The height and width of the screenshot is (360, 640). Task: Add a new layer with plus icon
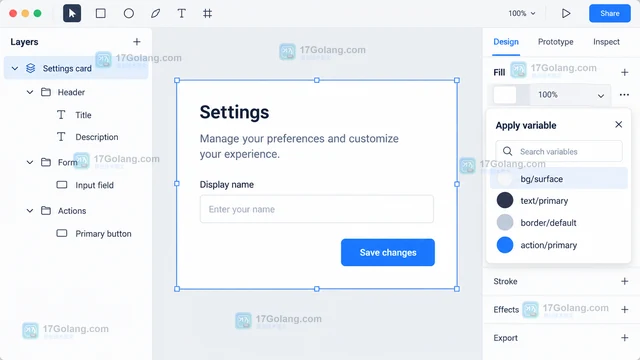(x=137, y=42)
